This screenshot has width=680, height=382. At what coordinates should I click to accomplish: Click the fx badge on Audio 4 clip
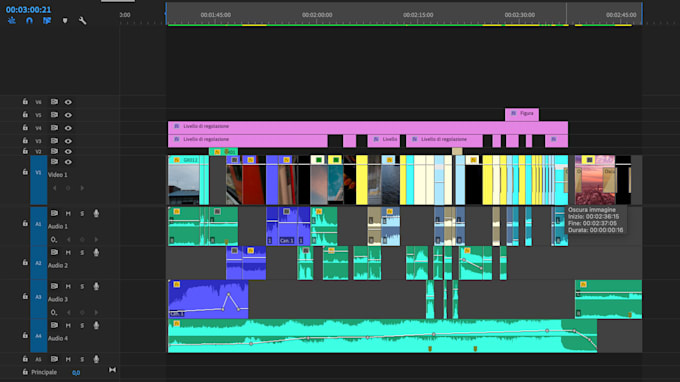177,323
